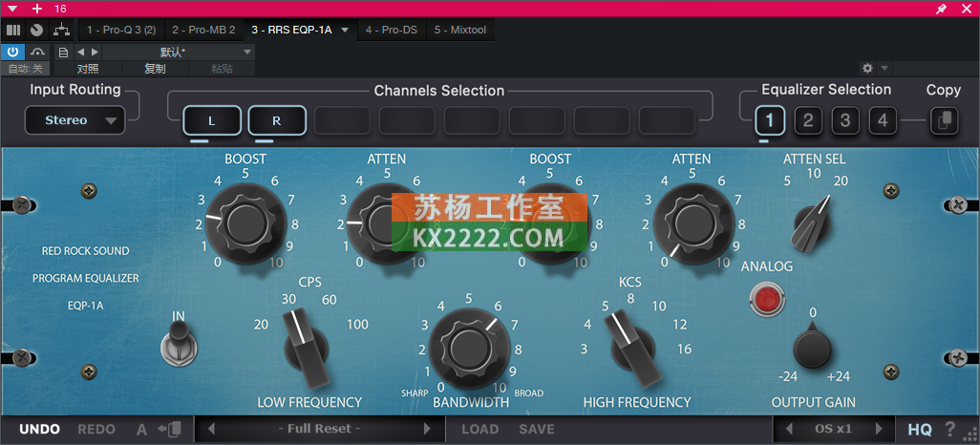The width and height of the screenshot is (980, 445).
Task: Open the title bar dropdown triangle
Action: pos(13,9)
